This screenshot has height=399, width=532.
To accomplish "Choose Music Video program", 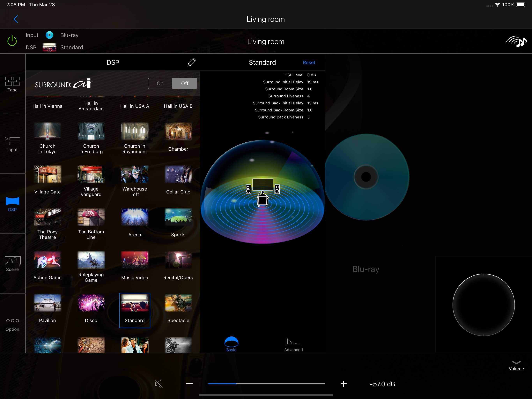I will [x=135, y=266].
